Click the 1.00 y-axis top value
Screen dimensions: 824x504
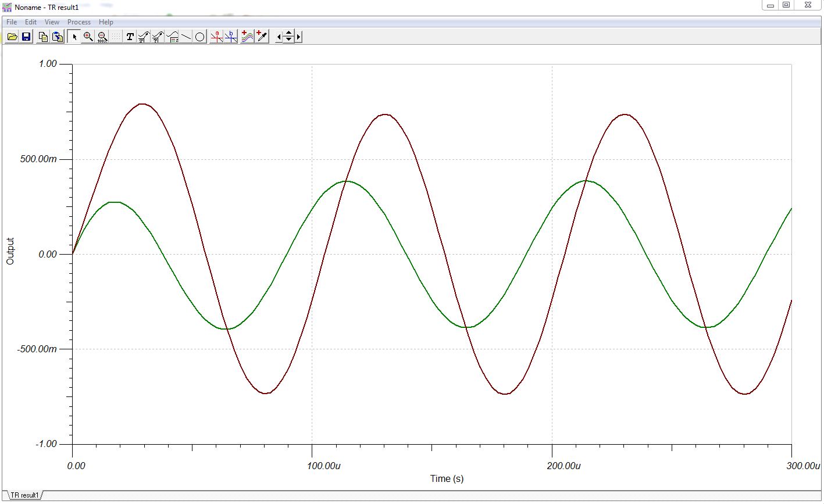48,64
